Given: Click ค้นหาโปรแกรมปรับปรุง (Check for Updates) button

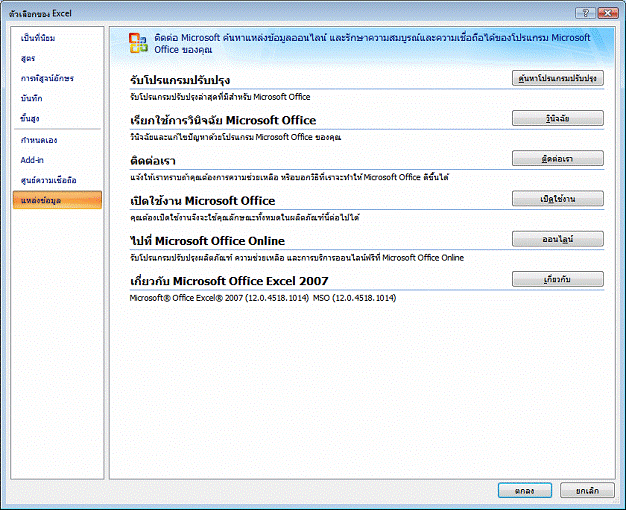Looking at the screenshot, I should coord(558,78).
